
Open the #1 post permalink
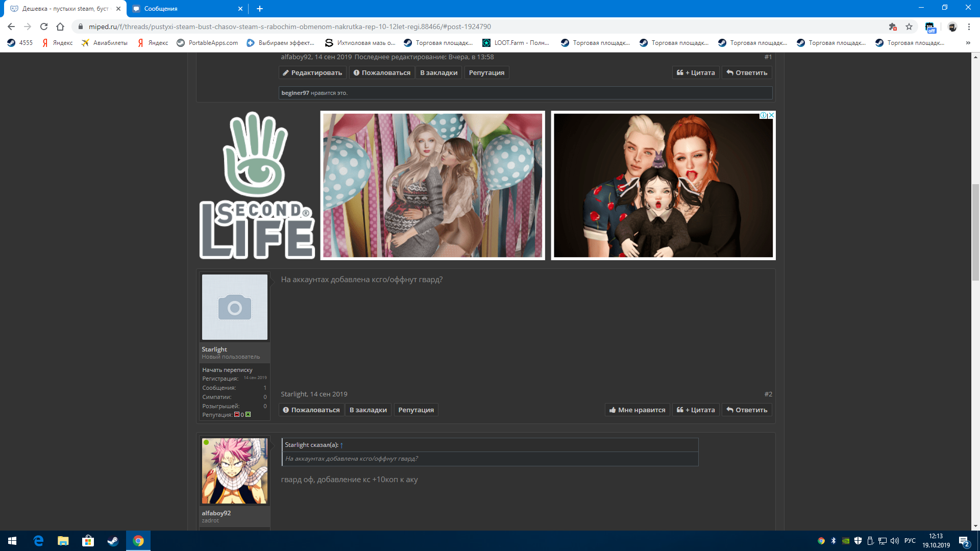(x=768, y=57)
